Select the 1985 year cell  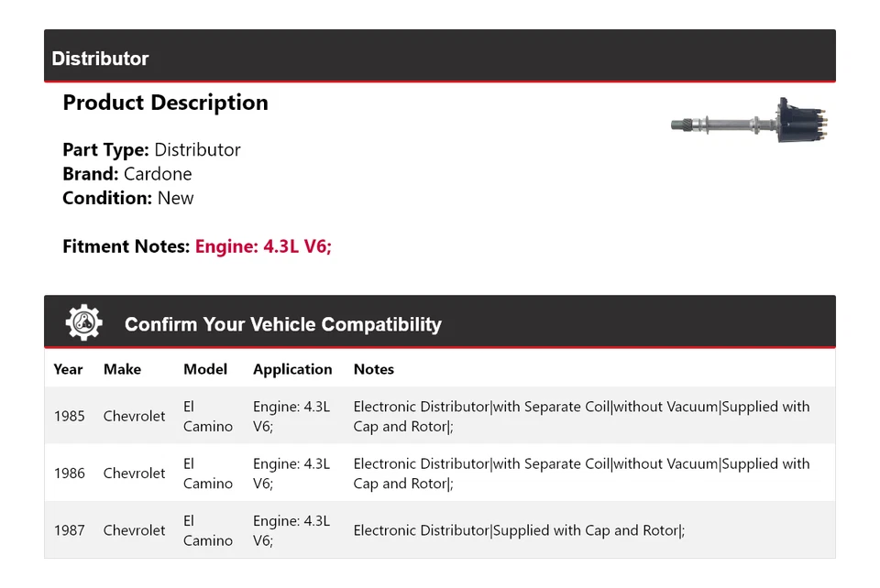tap(69, 416)
